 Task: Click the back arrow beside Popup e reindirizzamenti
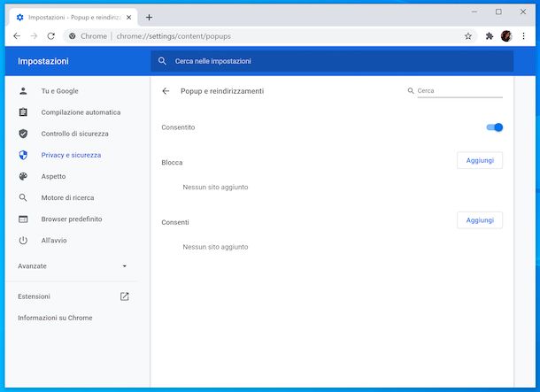click(x=166, y=91)
